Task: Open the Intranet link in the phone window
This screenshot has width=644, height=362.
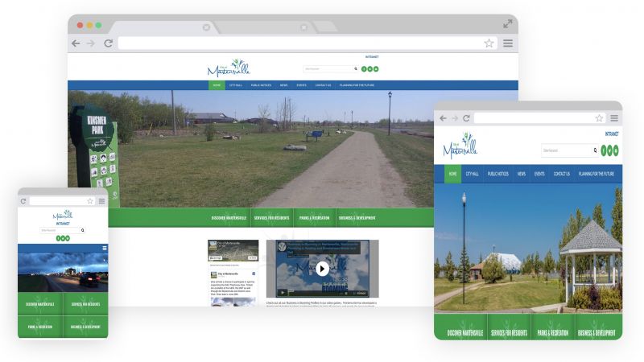Action: tap(63, 224)
